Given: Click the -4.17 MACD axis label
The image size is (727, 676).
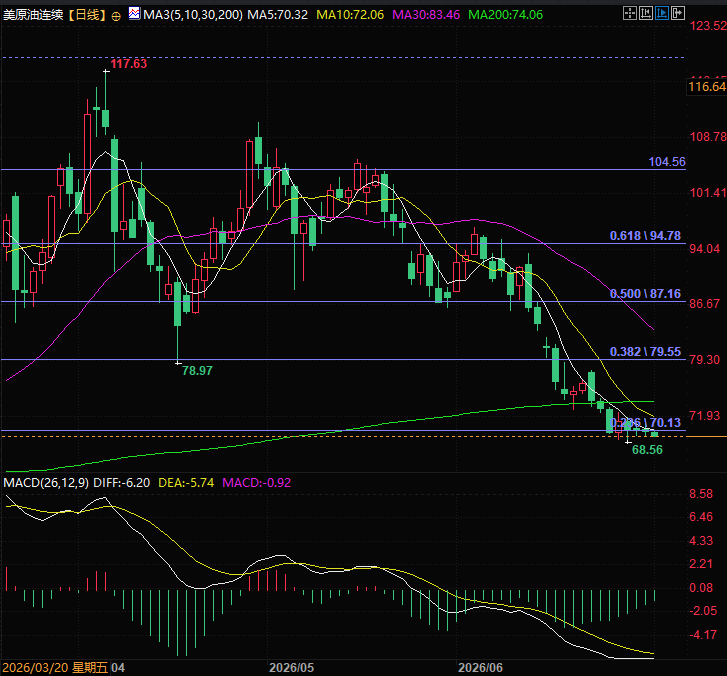Looking at the screenshot, I should coord(703,635).
